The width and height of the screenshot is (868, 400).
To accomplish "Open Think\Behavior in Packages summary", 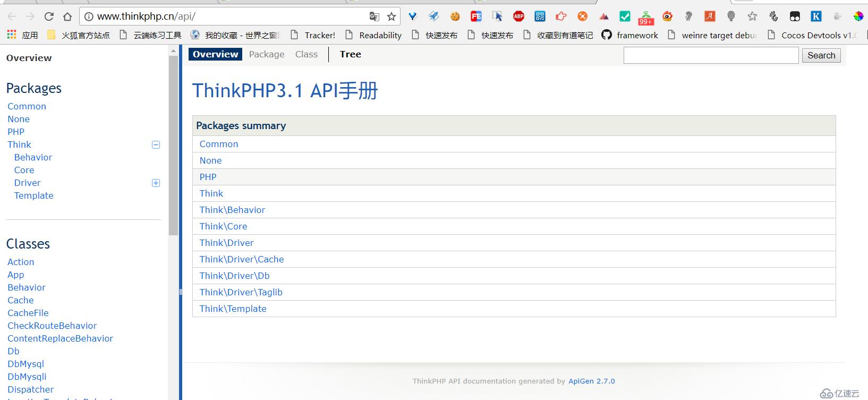I will click(232, 210).
